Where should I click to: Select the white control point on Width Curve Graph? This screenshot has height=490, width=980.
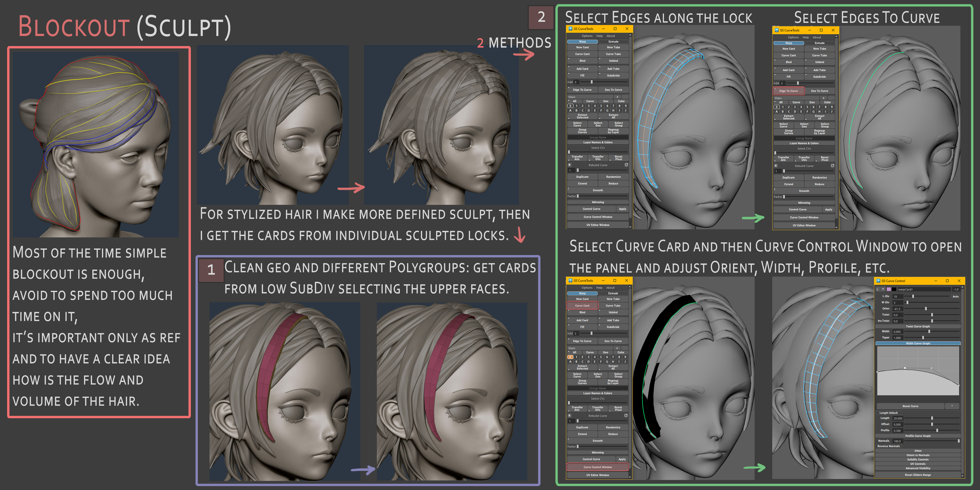(905, 368)
